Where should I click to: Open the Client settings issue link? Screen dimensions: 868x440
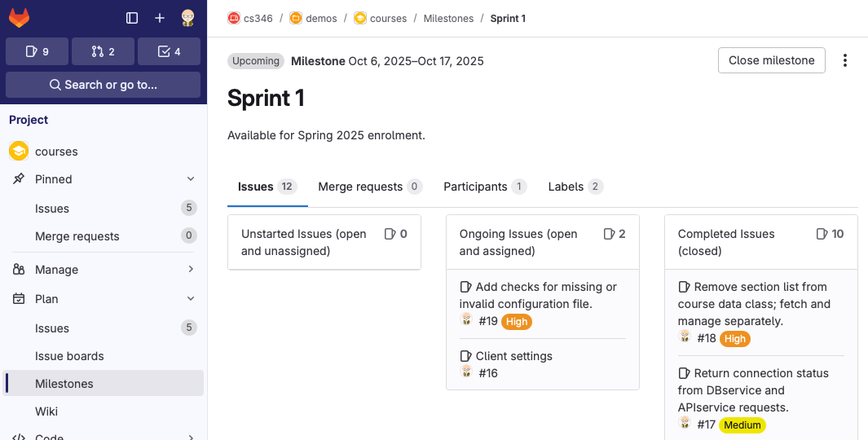(x=513, y=356)
